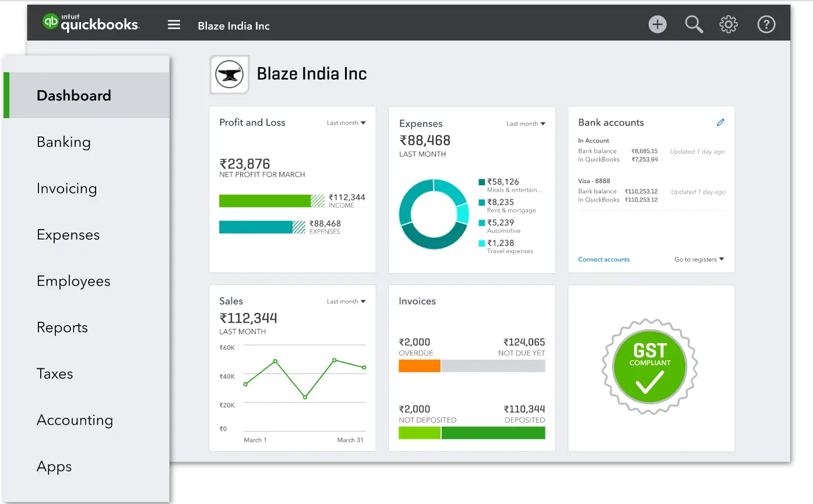
Task: Click the ₹8,235 rent expense amount
Action: (501, 202)
